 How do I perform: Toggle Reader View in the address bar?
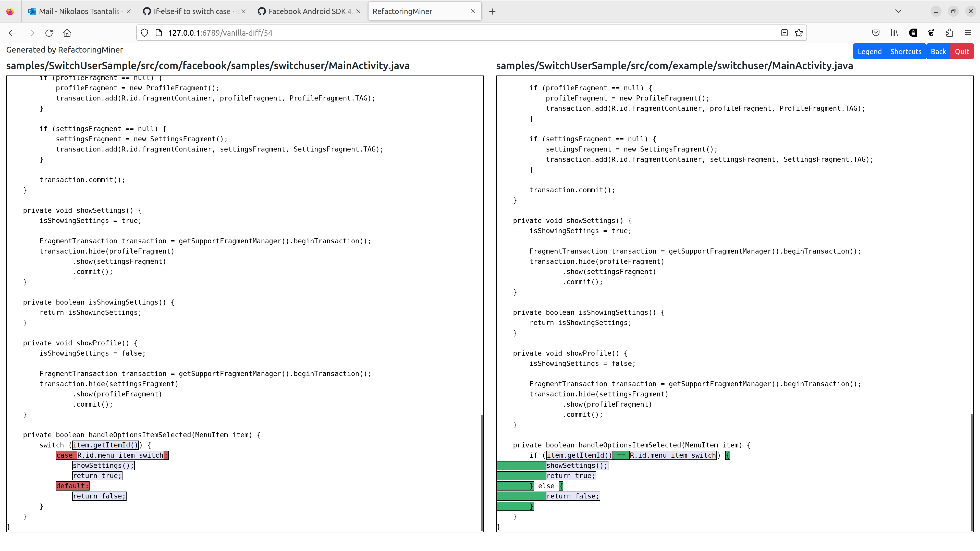click(785, 33)
